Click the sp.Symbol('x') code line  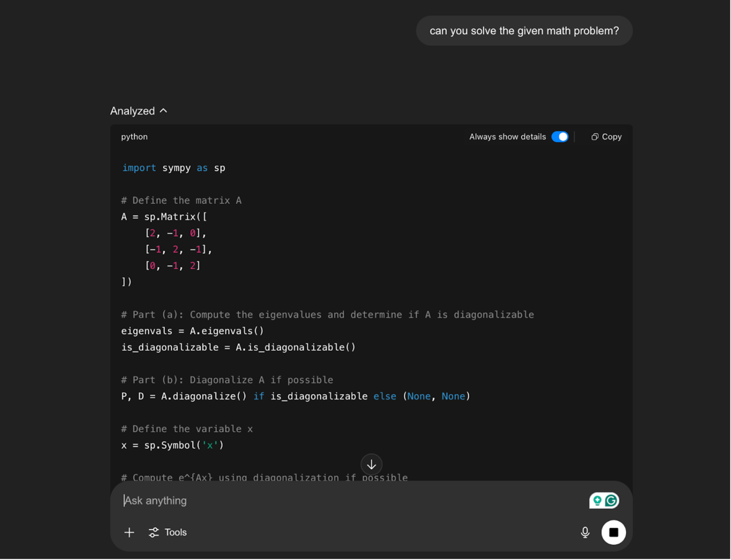173,446
